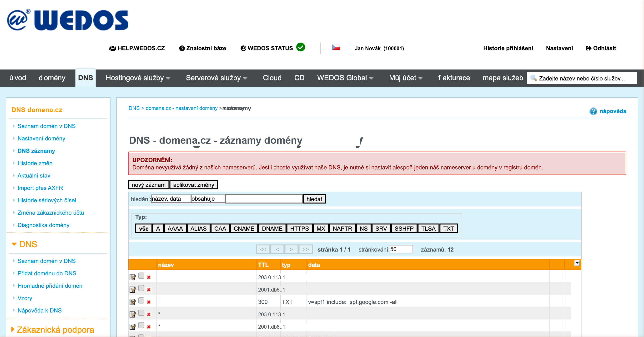The image size is (644, 337).
Task: Tick checkbox of TXT spf1 record
Action: [141, 300]
